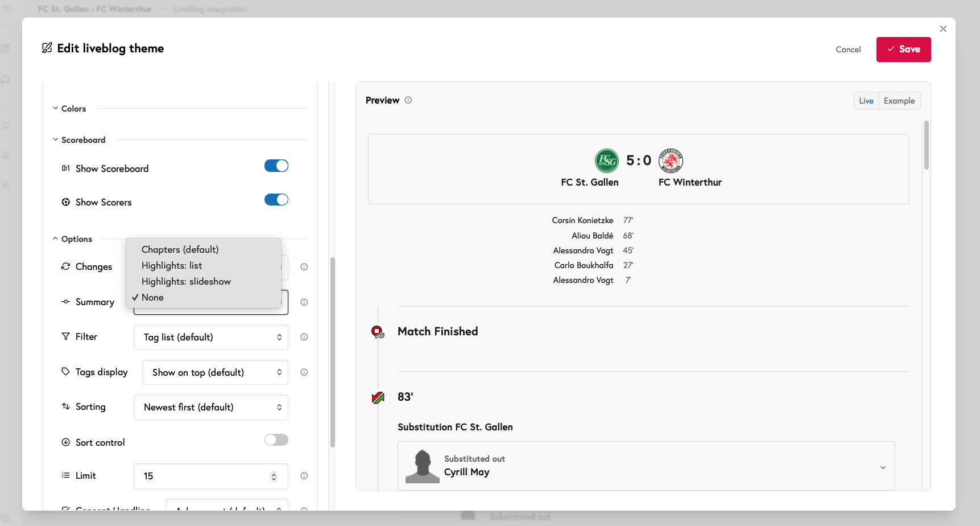980x526 pixels.
Task: Select Chapters (default) option
Action: [x=204, y=249]
